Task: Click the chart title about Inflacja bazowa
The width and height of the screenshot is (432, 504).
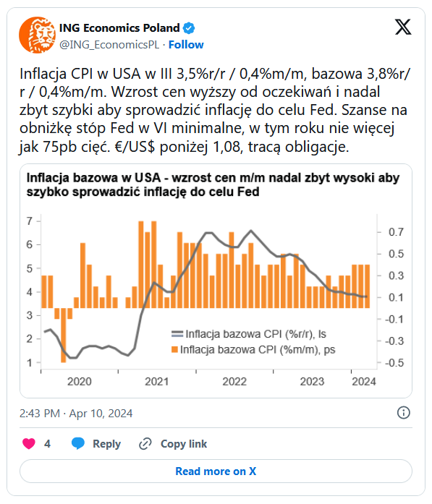Action: point(213,185)
